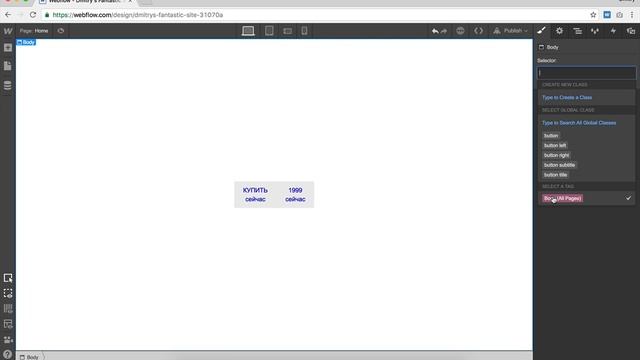The image size is (640, 360).
Task: Click КУПИТЬ сейчас button on canvas
Action: (x=255, y=195)
